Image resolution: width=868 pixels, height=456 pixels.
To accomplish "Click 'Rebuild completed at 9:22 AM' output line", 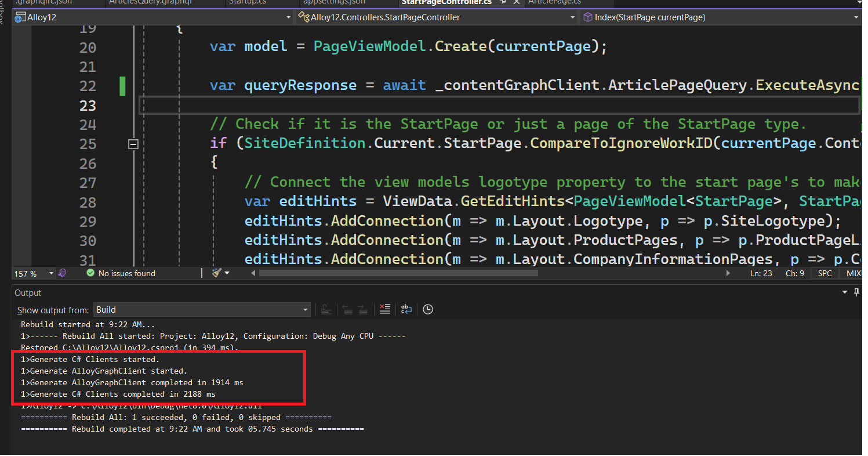I will click(x=193, y=429).
